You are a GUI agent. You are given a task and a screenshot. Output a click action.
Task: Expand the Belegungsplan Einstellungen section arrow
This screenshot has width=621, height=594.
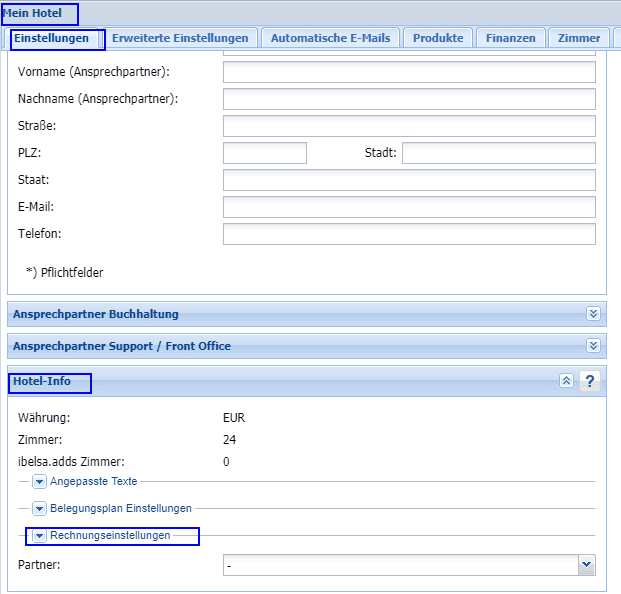[x=40, y=508]
